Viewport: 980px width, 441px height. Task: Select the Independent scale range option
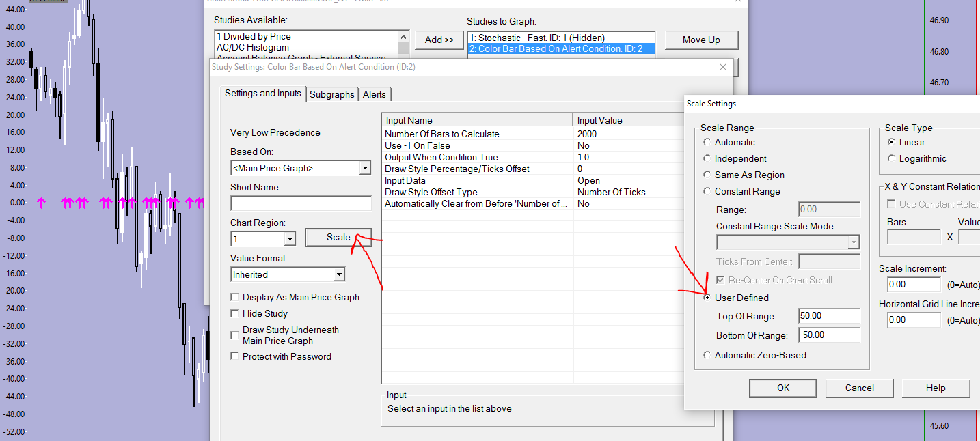coord(707,158)
